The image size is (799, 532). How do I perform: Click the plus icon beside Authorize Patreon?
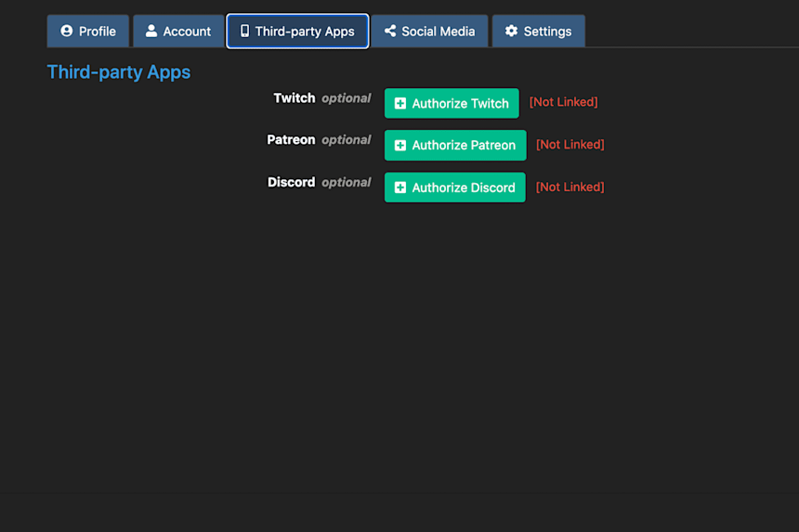(400, 146)
